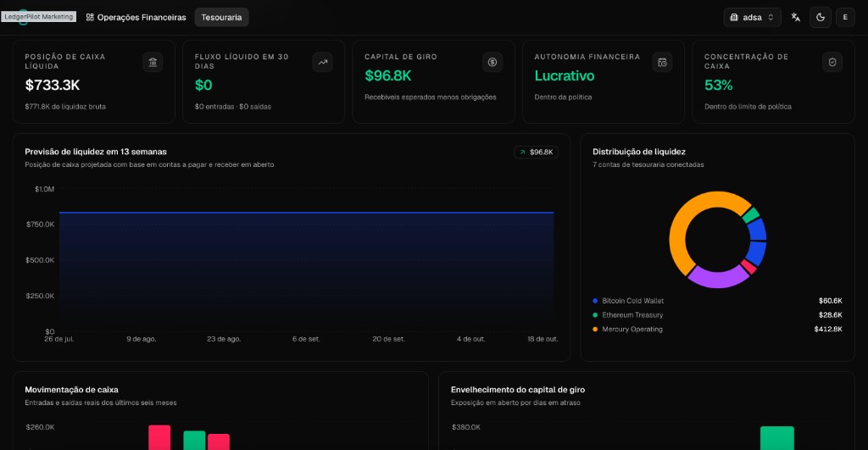Click the building icon beside adsa
This screenshot has width=868, height=450.
[x=734, y=17]
